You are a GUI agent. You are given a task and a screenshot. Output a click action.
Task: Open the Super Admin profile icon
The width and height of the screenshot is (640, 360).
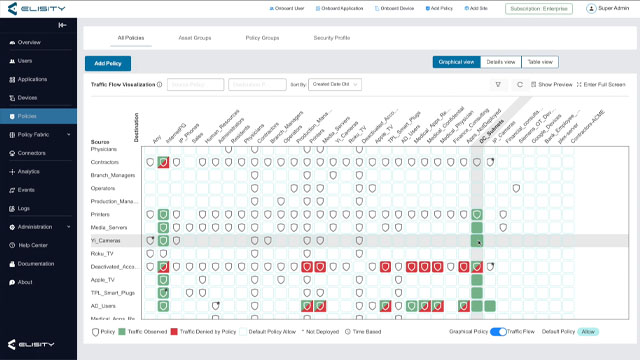(591, 9)
